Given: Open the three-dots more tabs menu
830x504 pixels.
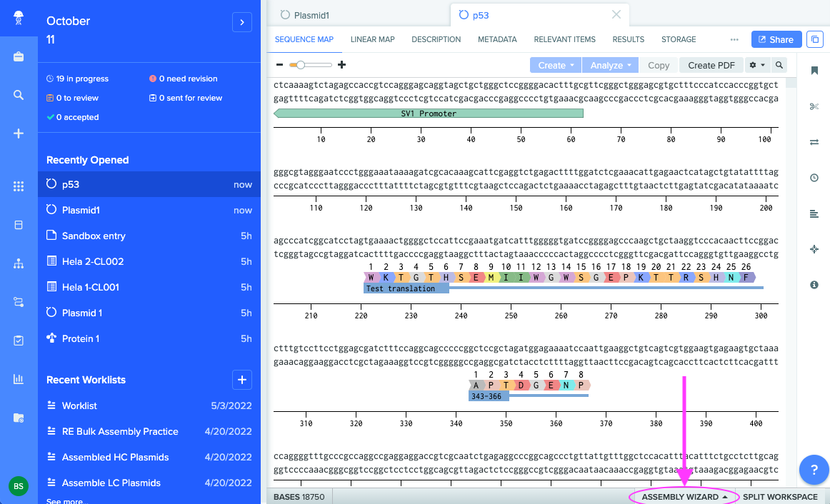Looking at the screenshot, I should point(734,40).
